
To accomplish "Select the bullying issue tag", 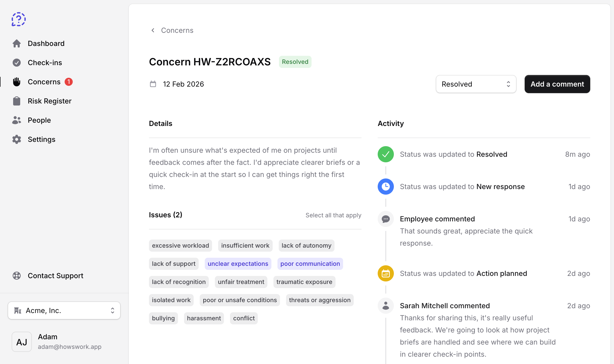I will [163, 318].
